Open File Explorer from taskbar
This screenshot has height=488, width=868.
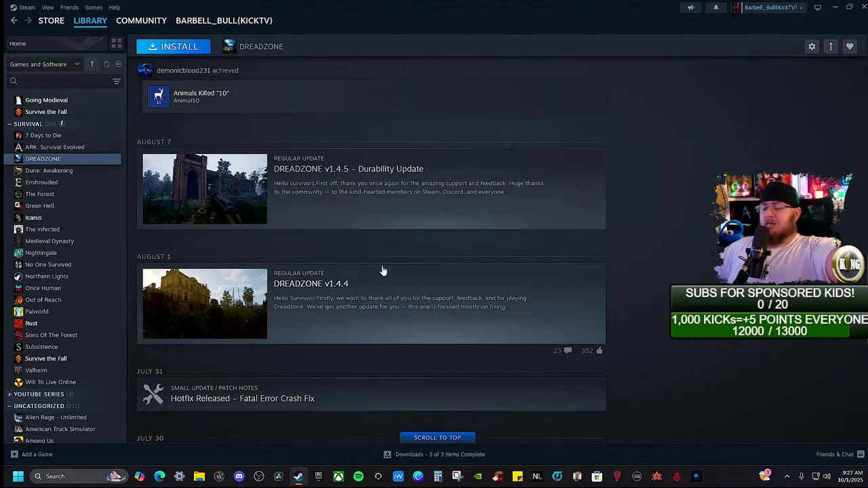coord(199,476)
